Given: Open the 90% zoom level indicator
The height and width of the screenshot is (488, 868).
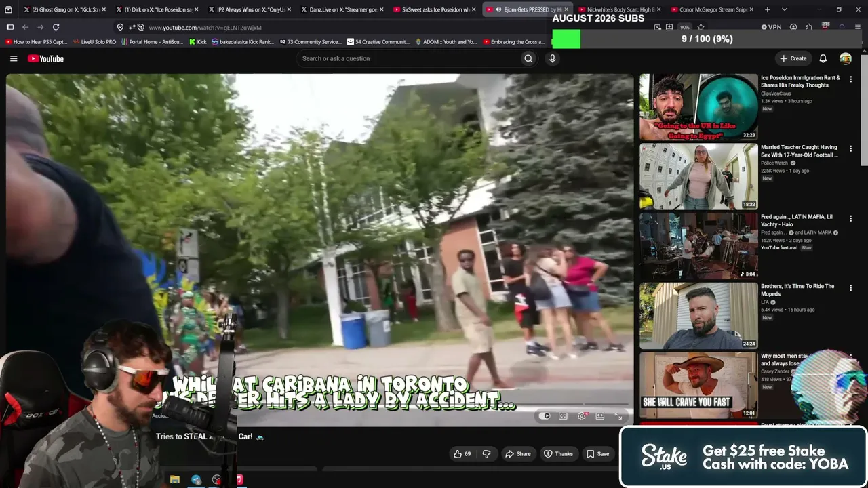Looking at the screenshot, I should pyautogui.click(x=685, y=27).
